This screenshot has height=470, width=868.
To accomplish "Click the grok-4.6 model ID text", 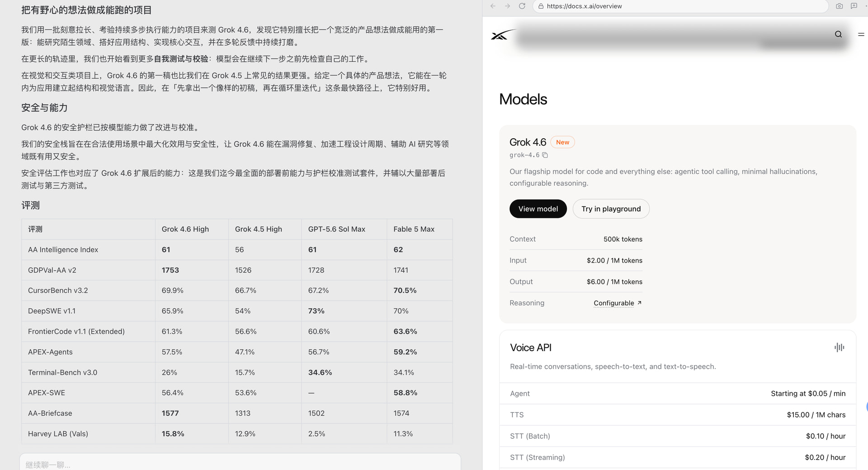I will (x=524, y=155).
